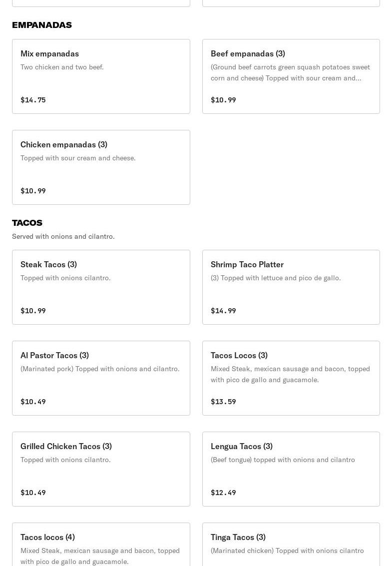Click the $13.59 price on Tacos Locos
The image size is (392, 566).
223,402
